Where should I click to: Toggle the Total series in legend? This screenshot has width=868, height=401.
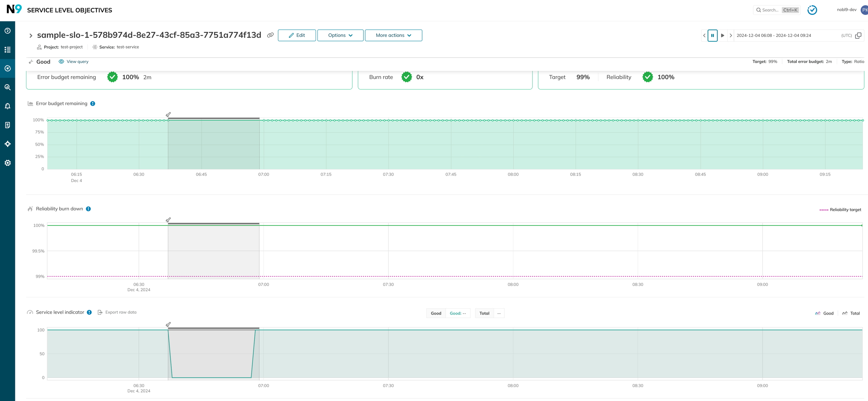click(851, 313)
